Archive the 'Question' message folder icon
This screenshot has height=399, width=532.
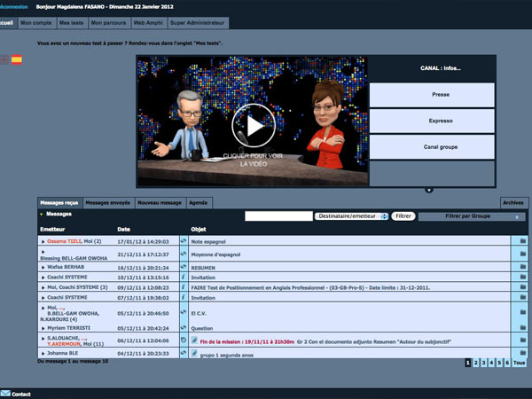tap(523, 327)
